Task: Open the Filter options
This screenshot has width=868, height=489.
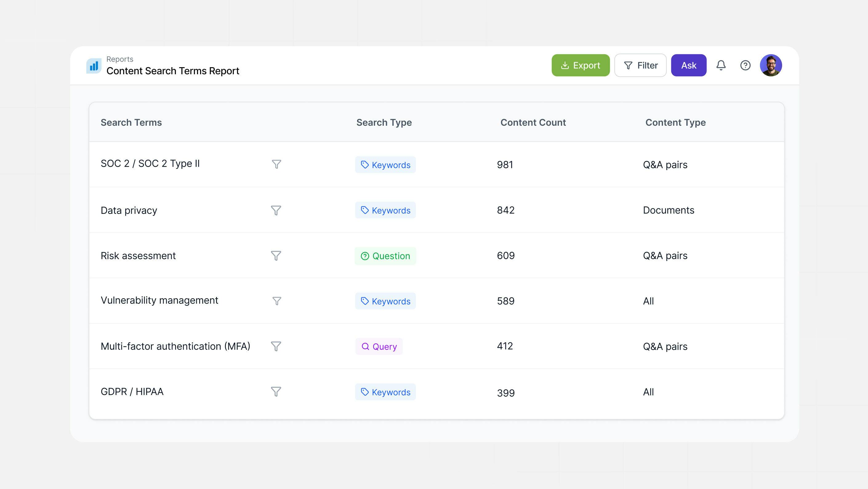Action: 640,65
